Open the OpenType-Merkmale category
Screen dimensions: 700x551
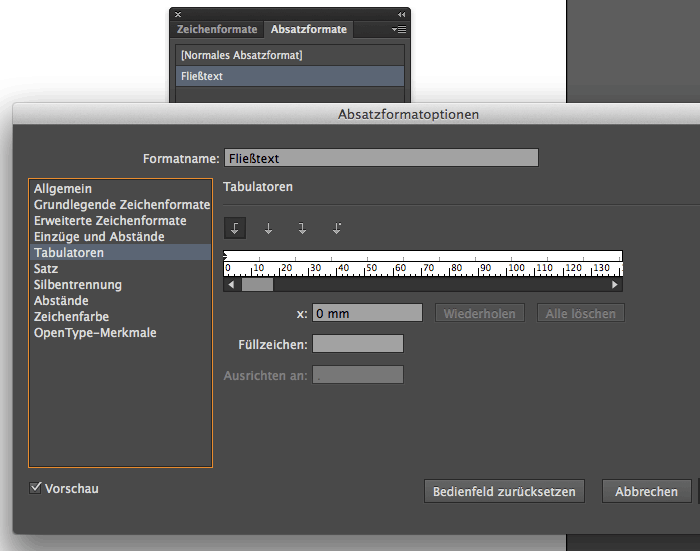click(x=120, y=333)
